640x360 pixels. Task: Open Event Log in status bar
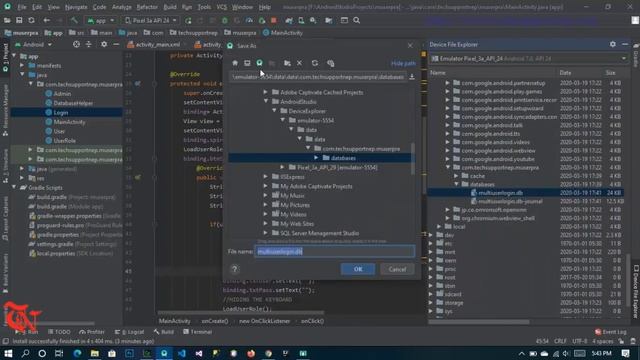pos(611,332)
